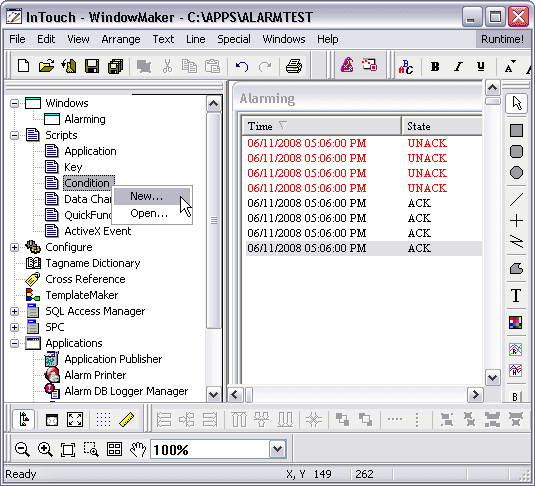Select Alarm DB Logger Manager item
The width and height of the screenshot is (535, 486).
126,391
